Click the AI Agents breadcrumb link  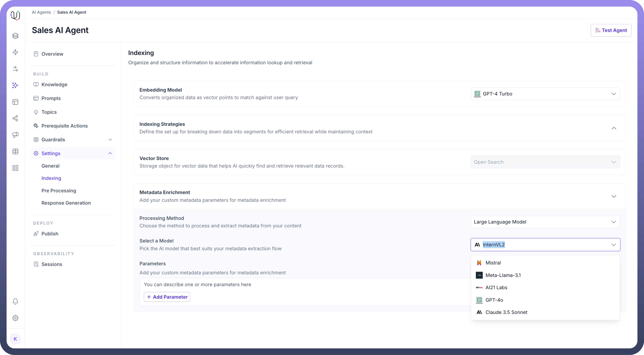[41, 12]
